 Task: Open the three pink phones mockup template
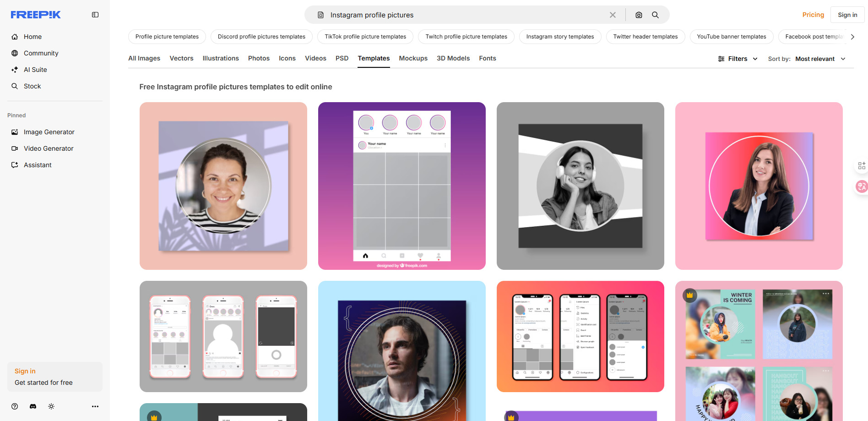coord(223,336)
